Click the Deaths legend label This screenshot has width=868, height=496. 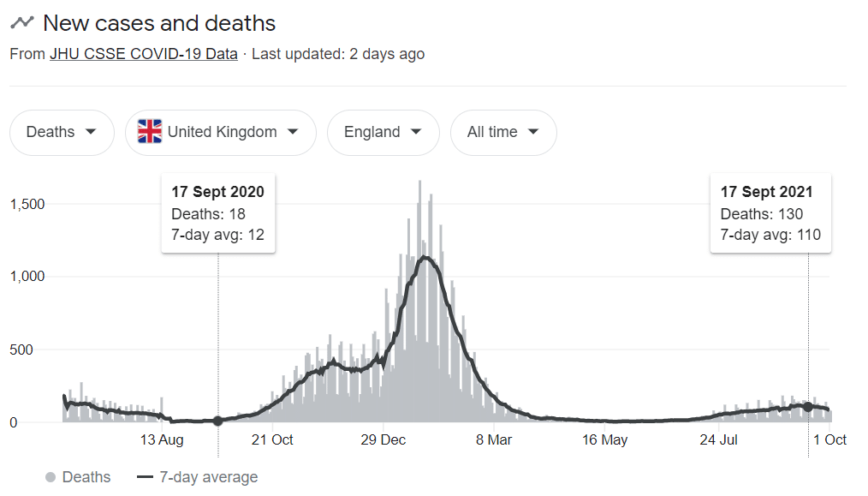[86, 477]
